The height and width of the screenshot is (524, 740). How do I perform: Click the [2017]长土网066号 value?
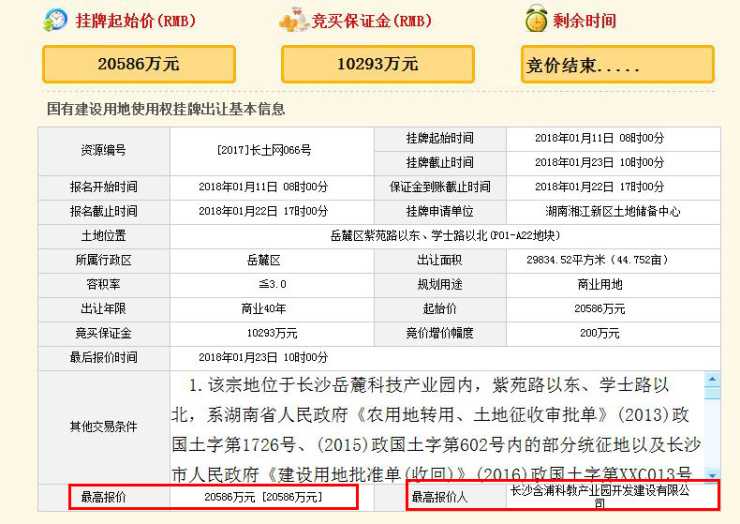(x=264, y=151)
